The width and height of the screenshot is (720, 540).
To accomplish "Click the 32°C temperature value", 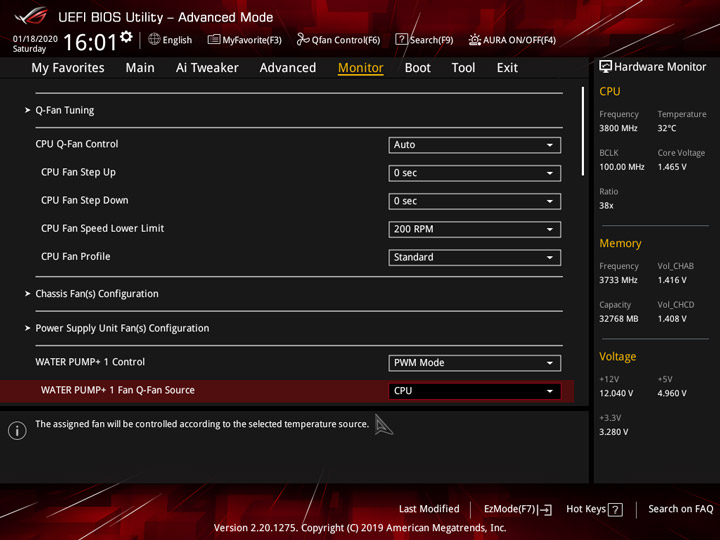I will point(667,128).
